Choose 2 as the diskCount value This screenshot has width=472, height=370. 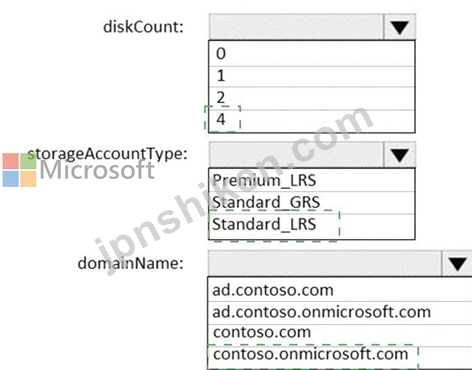[x=312, y=98]
